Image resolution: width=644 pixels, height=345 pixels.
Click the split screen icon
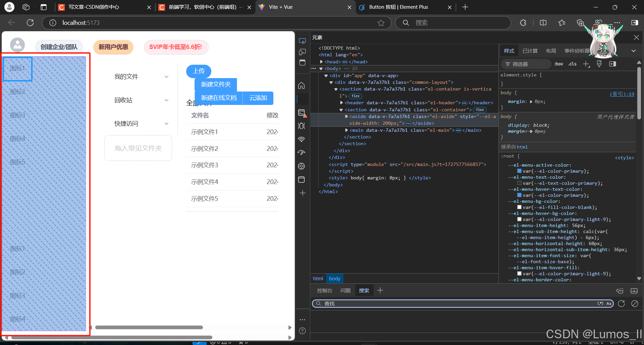point(543,22)
